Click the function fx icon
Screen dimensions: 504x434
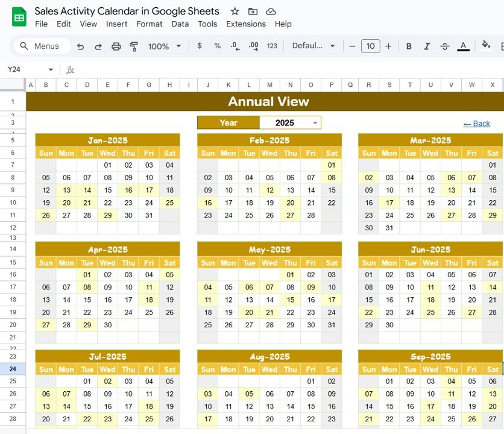(70, 70)
